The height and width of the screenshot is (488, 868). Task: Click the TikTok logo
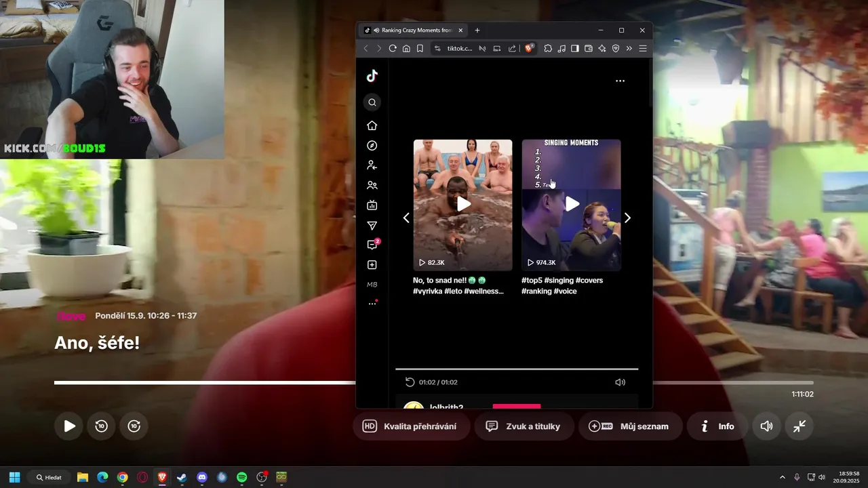pyautogui.click(x=372, y=76)
